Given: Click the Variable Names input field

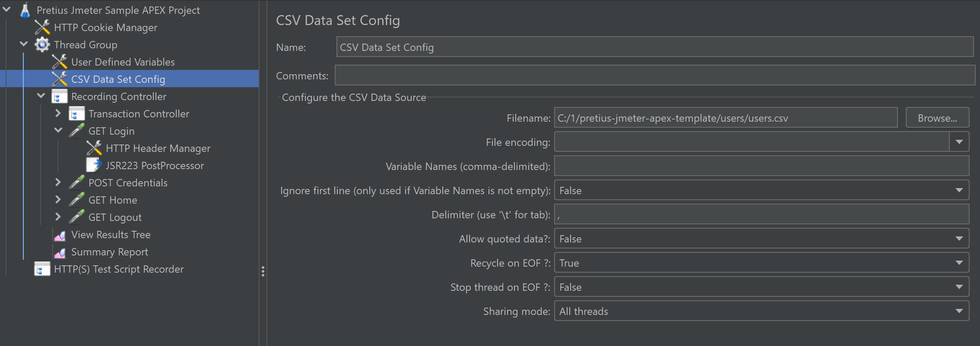Looking at the screenshot, I should click(761, 166).
